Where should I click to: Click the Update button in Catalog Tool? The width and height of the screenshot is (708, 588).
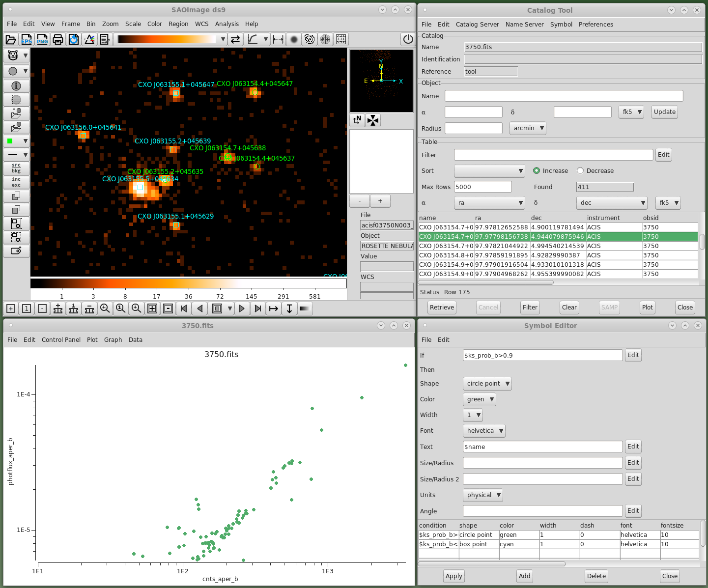pyautogui.click(x=664, y=112)
